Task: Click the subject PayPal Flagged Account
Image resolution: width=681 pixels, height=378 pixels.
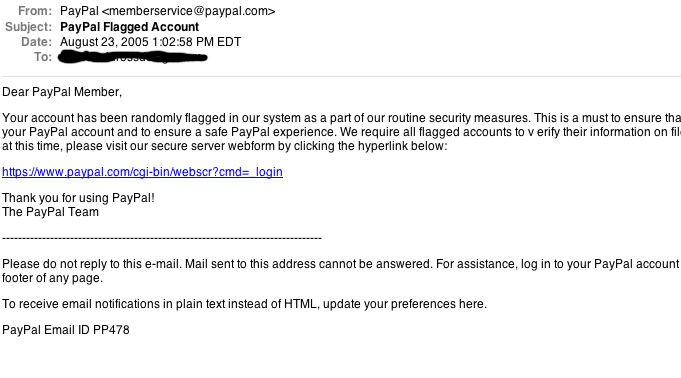Action: (129, 27)
